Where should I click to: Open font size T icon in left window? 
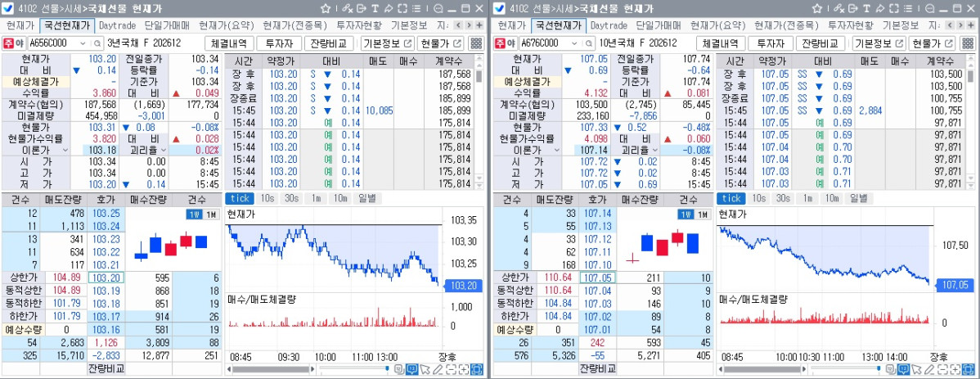coord(375,8)
